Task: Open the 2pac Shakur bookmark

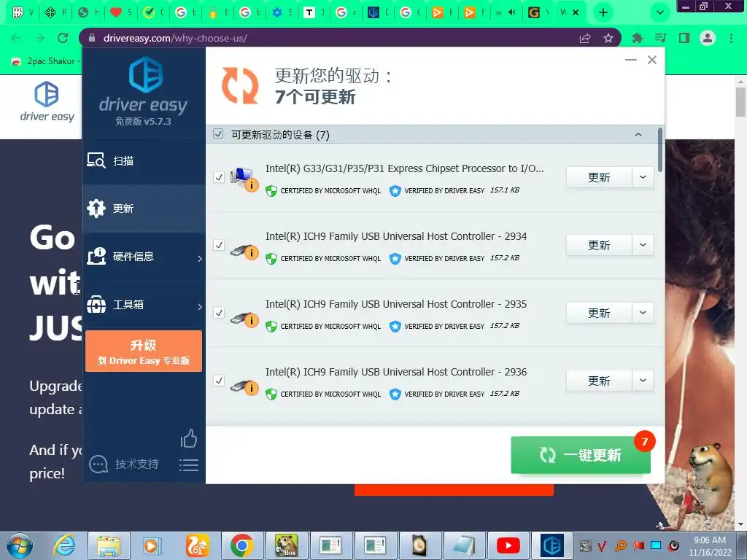Action: point(45,61)
